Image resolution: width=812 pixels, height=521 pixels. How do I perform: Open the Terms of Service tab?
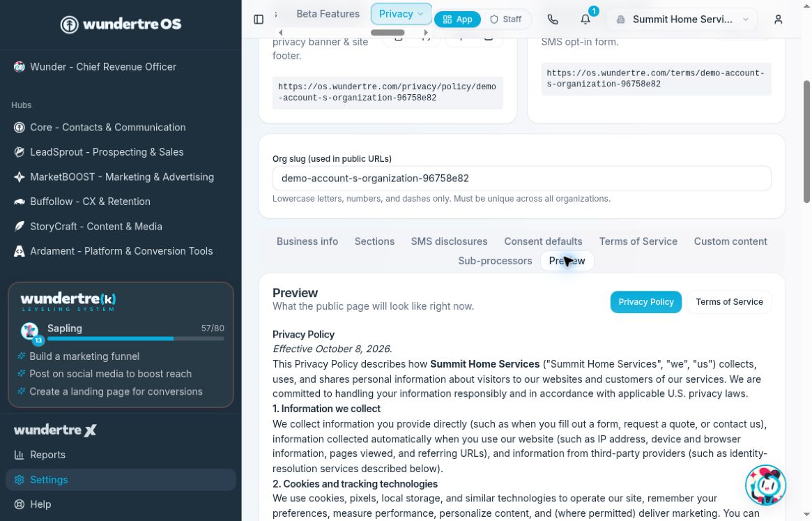[x=638, y=241]
